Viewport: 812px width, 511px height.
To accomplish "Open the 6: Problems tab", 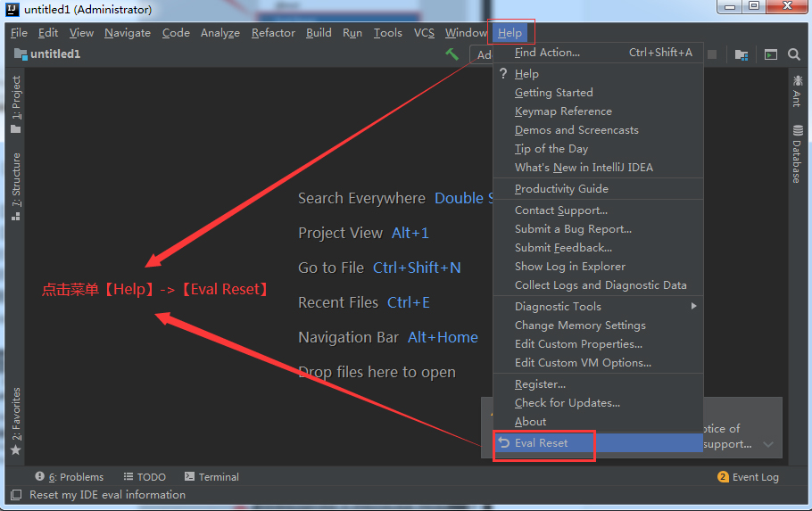I will (x=69, y=477).
